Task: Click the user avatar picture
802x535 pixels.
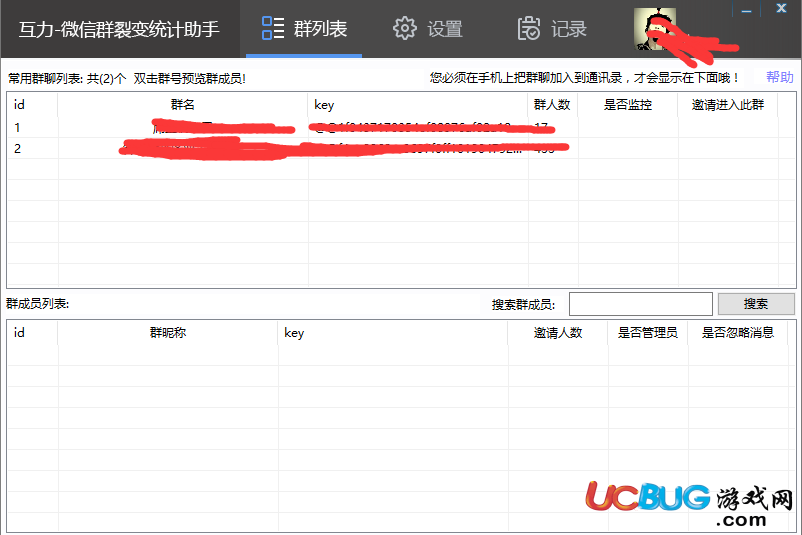Action: pyautogui.click(x=655, y=29)
